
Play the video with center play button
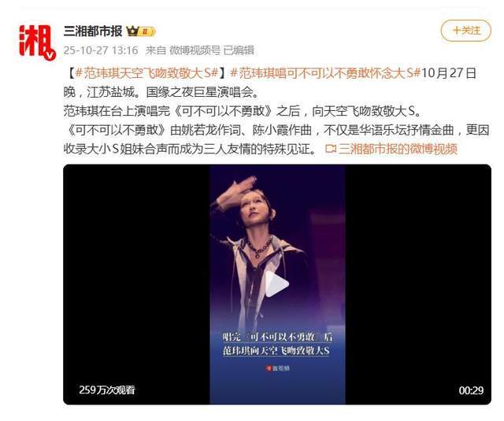[x=277, y=284]
